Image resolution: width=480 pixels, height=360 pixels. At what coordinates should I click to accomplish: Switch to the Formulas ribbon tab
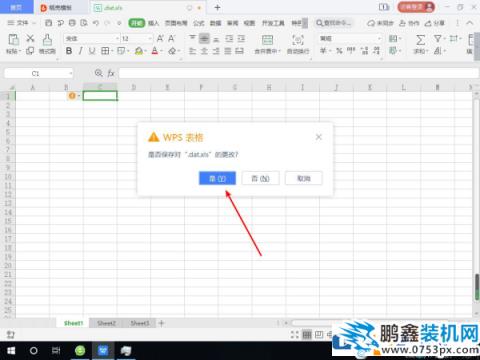[x=199, y=23]
